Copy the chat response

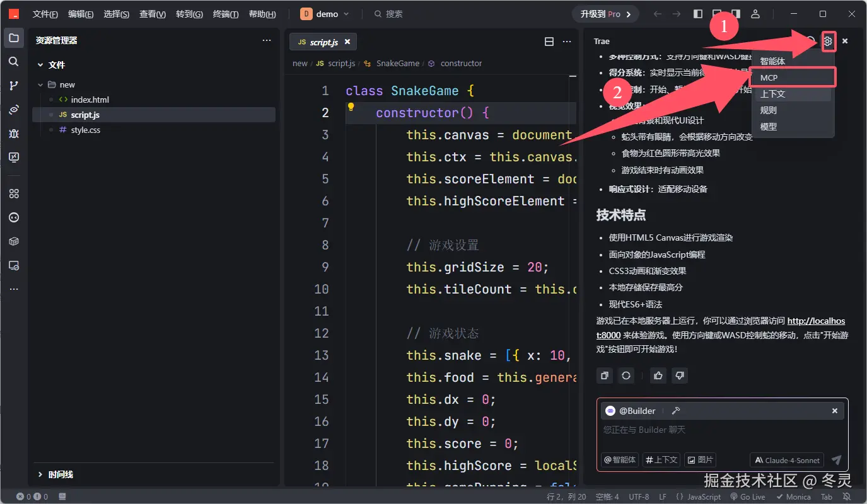[605, 375]
